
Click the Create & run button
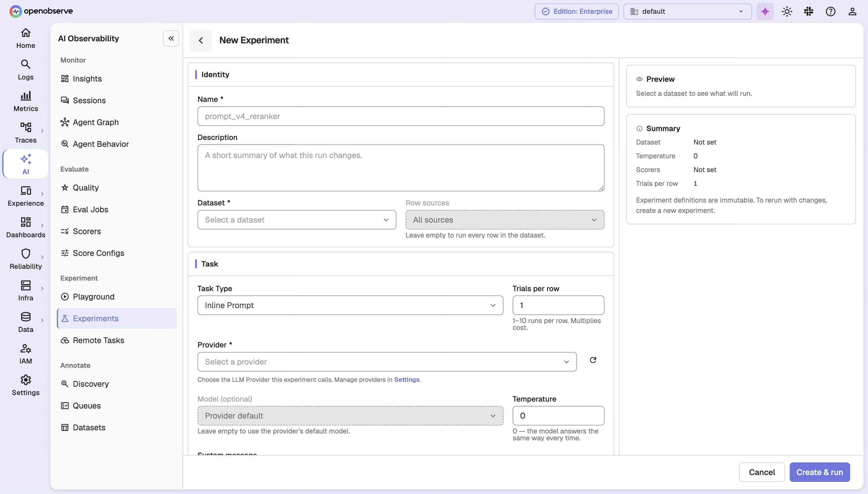click(x=819, y=472)
